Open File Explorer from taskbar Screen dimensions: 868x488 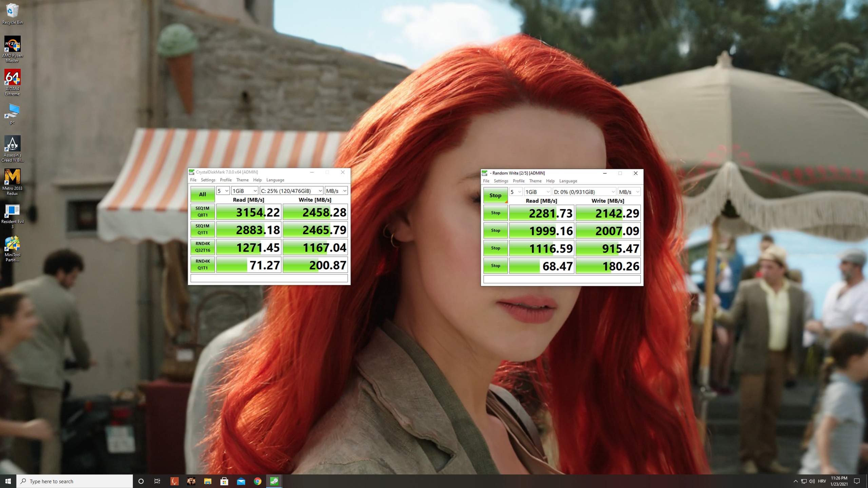(208, 481)
